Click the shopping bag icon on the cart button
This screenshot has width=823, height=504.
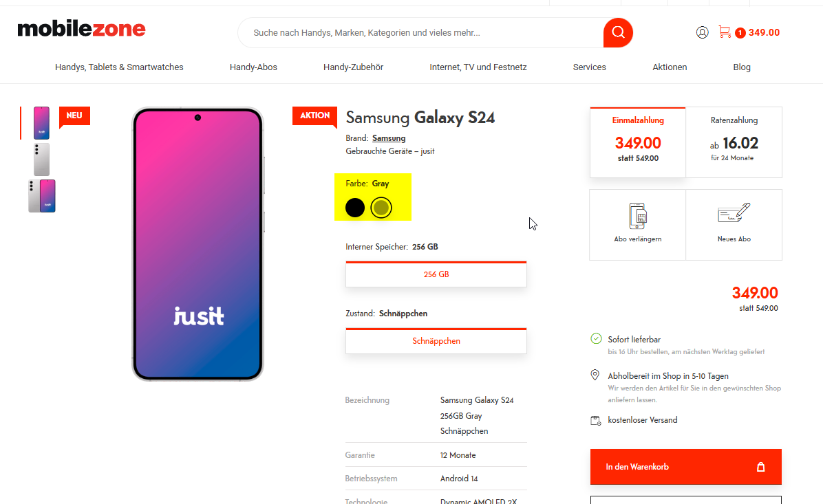(760, 467)
